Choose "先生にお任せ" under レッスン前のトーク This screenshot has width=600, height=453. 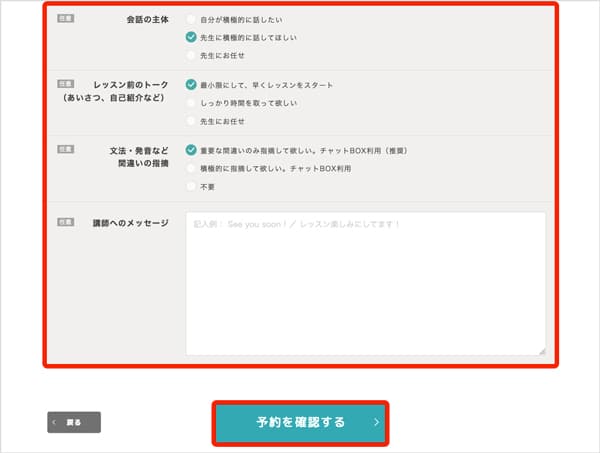coord(191,120)
